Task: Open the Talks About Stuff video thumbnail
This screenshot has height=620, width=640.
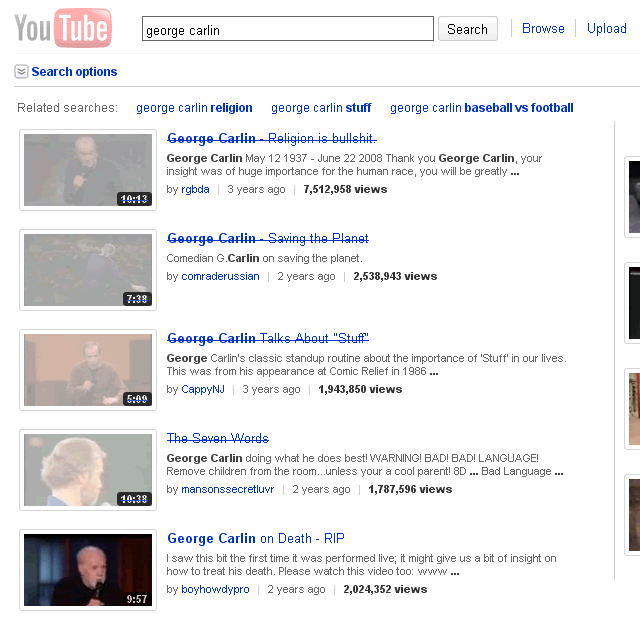Action: (88, 370)
